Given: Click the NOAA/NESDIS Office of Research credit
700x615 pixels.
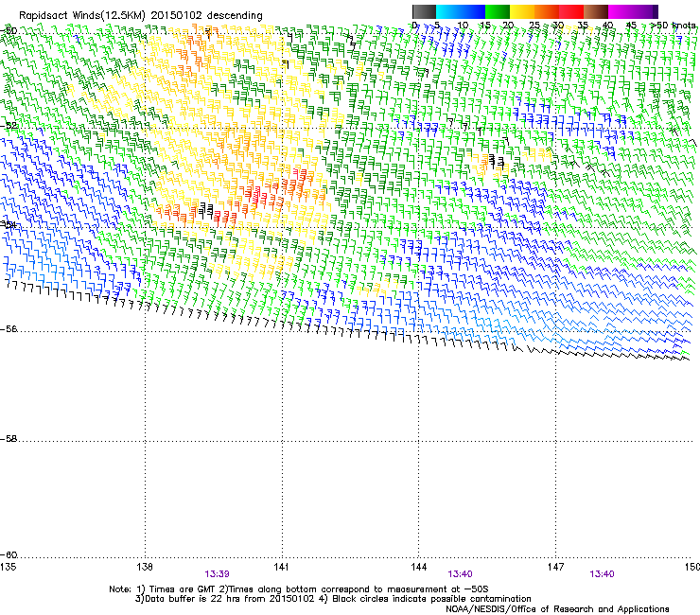Looking at the screenshot, I should 557,609.
